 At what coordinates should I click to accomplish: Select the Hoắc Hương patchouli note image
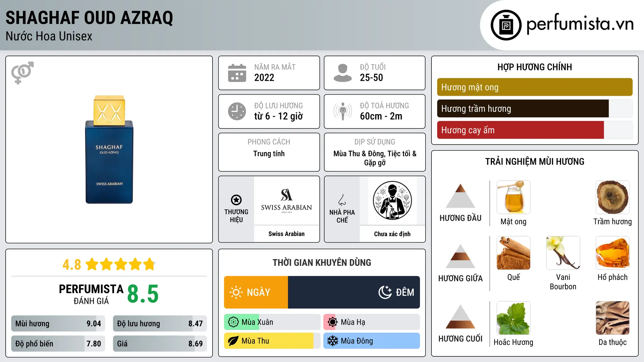tap(514, 318)
